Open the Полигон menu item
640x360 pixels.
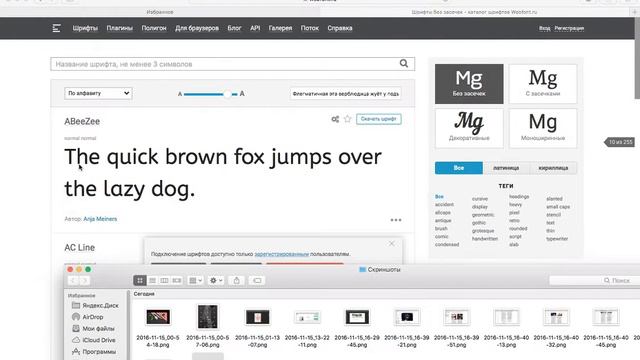154,28
